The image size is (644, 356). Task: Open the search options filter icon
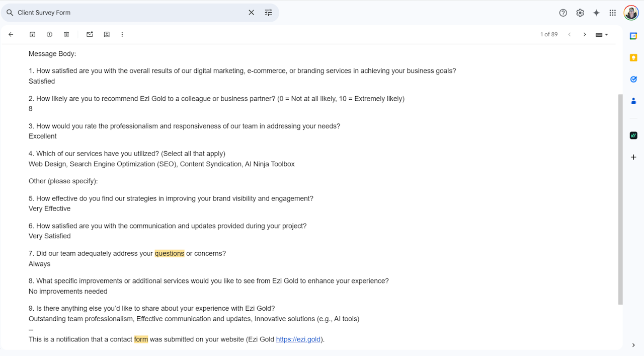point(269,13)
